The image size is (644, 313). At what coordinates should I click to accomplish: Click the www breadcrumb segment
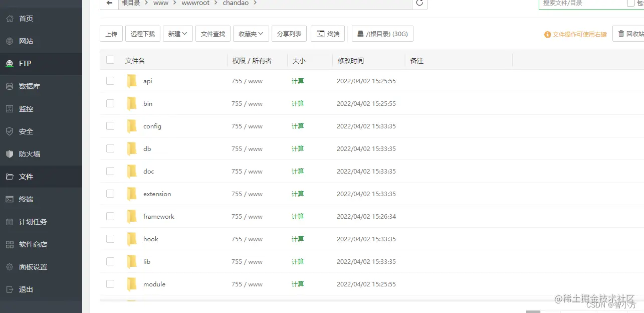tap(161, 3)
